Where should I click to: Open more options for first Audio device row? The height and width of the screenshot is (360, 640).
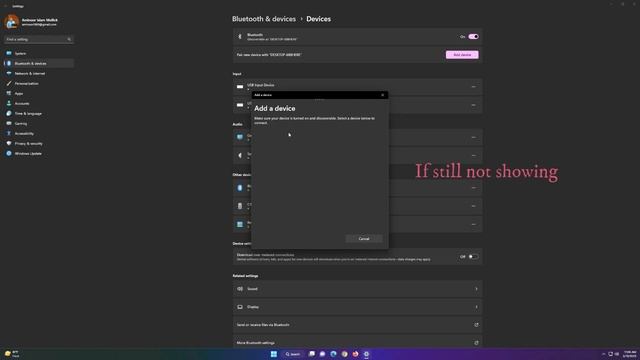point(473,137)
